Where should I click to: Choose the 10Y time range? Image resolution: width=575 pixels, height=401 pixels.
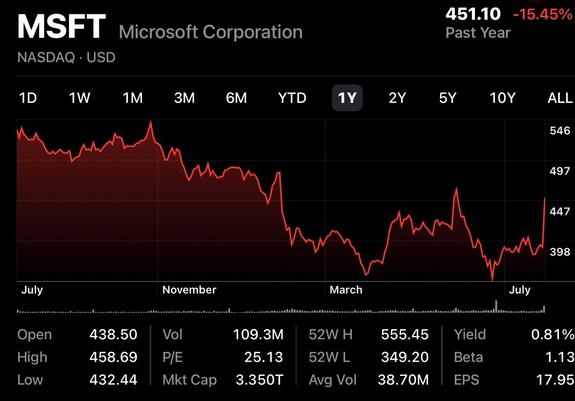pyautogui.click(x=502, y=98)
